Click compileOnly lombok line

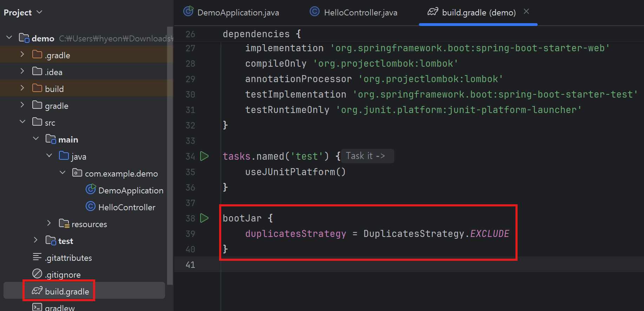(351, 64)
